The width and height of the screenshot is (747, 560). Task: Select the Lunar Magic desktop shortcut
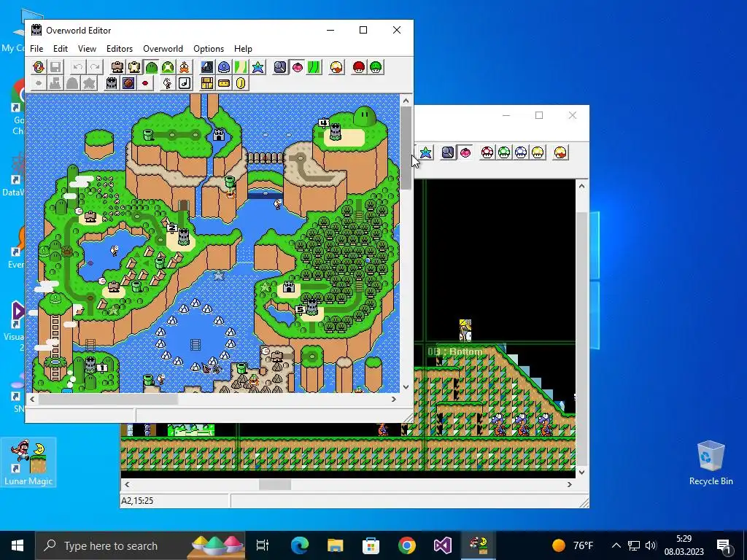[28, 462]
